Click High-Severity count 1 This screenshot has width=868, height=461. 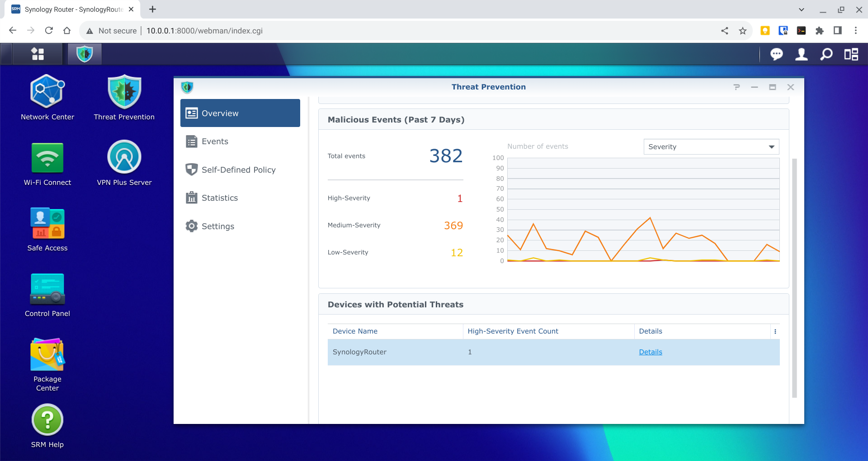coord(460,198)
